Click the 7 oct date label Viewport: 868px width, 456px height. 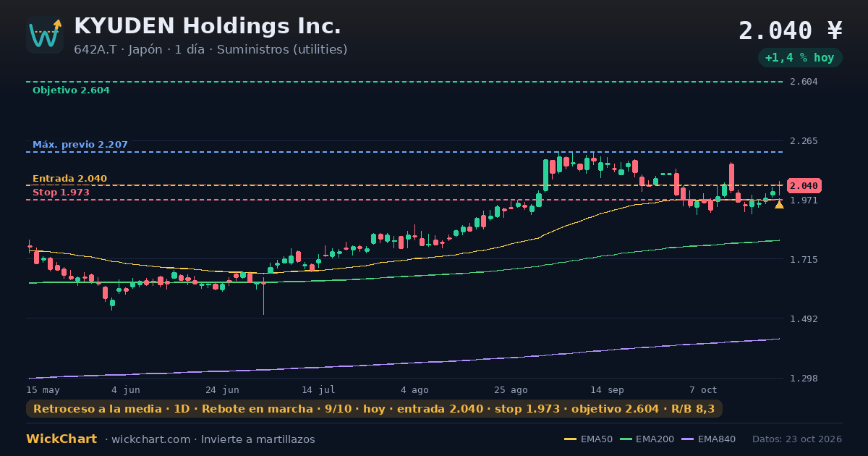point(703,389)
